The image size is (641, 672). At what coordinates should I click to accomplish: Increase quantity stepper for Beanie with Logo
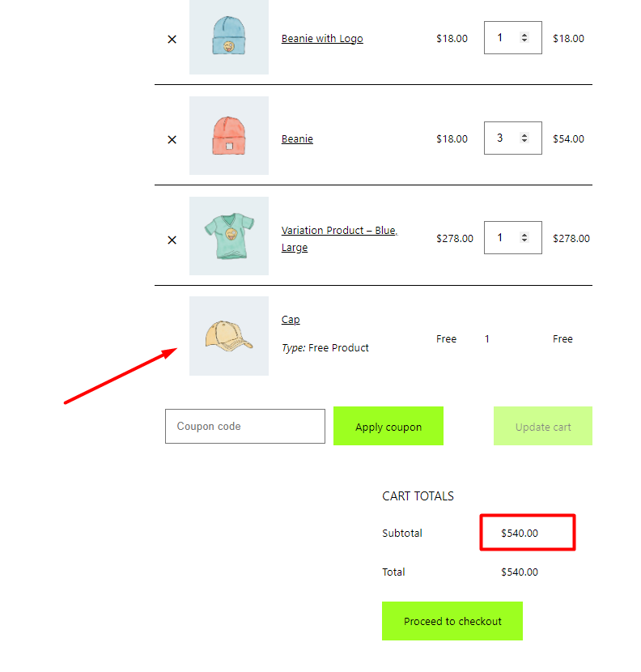[x=524, y=35]
